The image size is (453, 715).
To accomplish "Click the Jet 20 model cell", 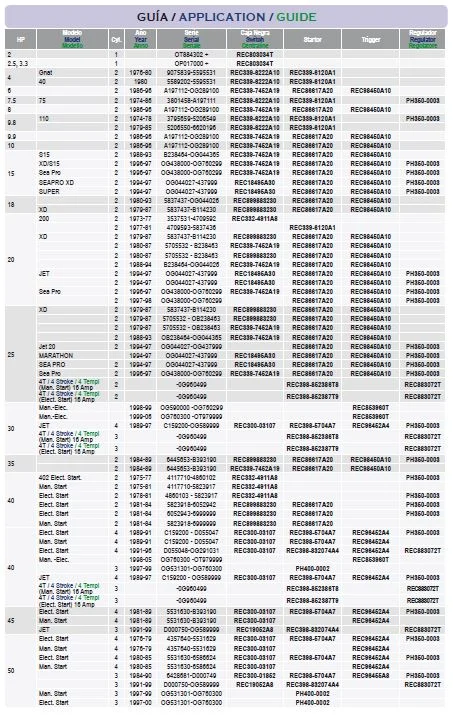I will click(73, 347).
